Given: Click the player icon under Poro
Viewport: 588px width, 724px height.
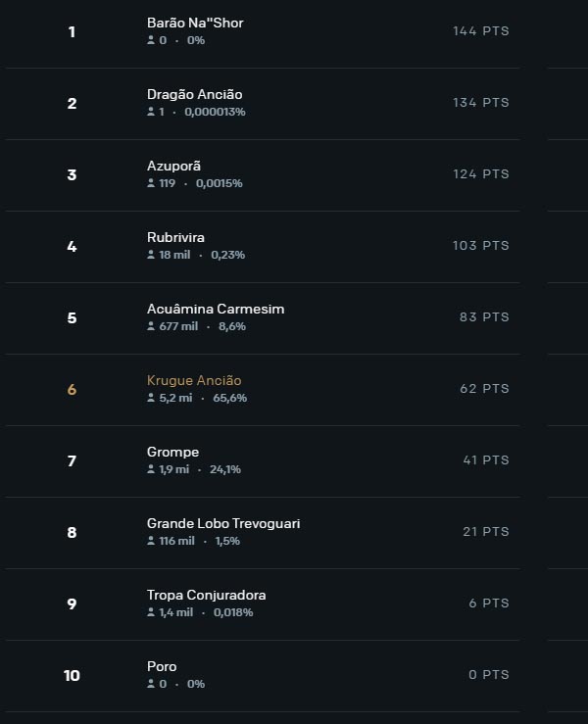Looking at the screenshot, I should (151, 684).
